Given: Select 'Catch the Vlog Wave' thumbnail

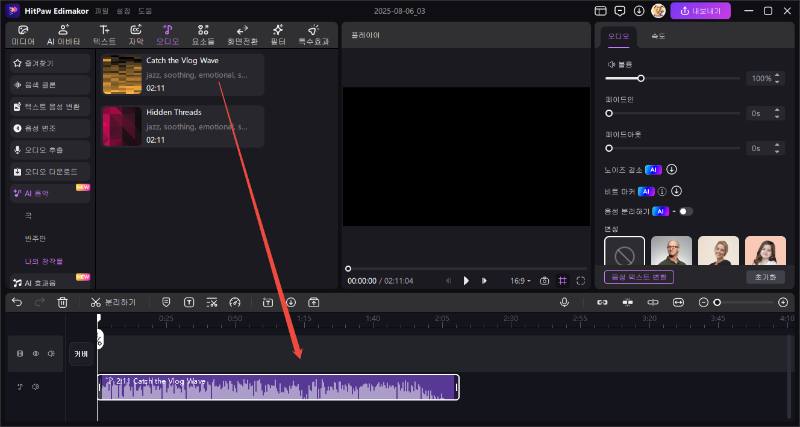Looking at the screenshot, I should [x=122, y=75].
